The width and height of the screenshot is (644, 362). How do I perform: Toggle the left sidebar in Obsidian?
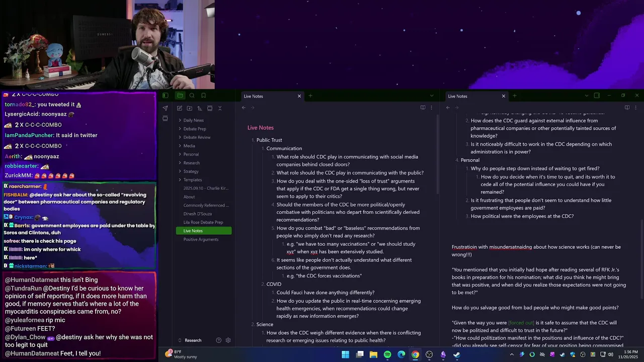(165, 96)
